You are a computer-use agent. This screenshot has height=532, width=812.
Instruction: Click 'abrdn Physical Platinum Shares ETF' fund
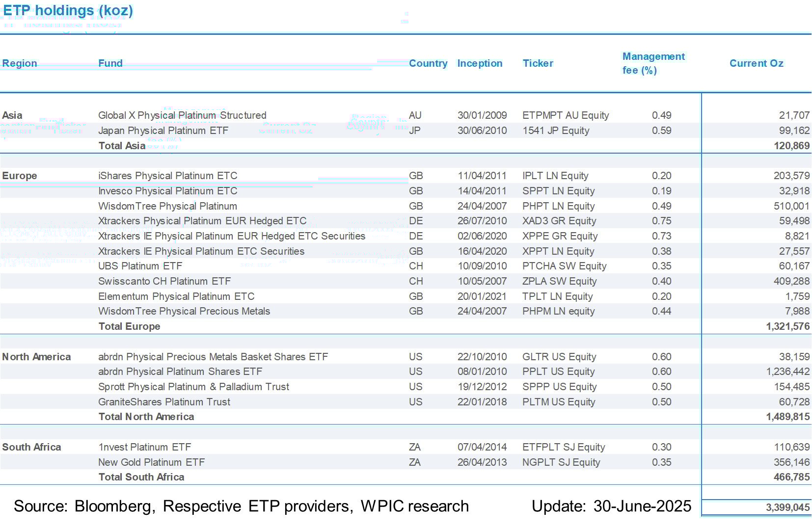[x=180, y=372]
